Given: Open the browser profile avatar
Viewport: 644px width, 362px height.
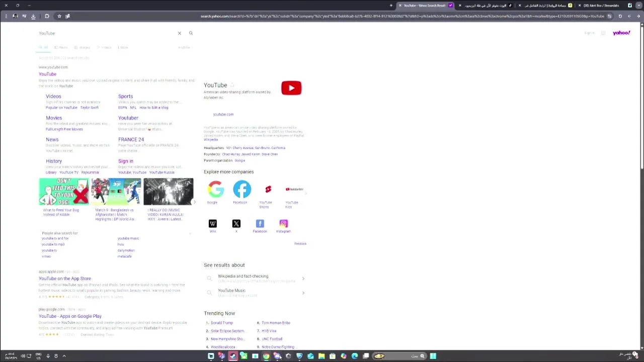Looking at the screenshot, I should 15,16.
